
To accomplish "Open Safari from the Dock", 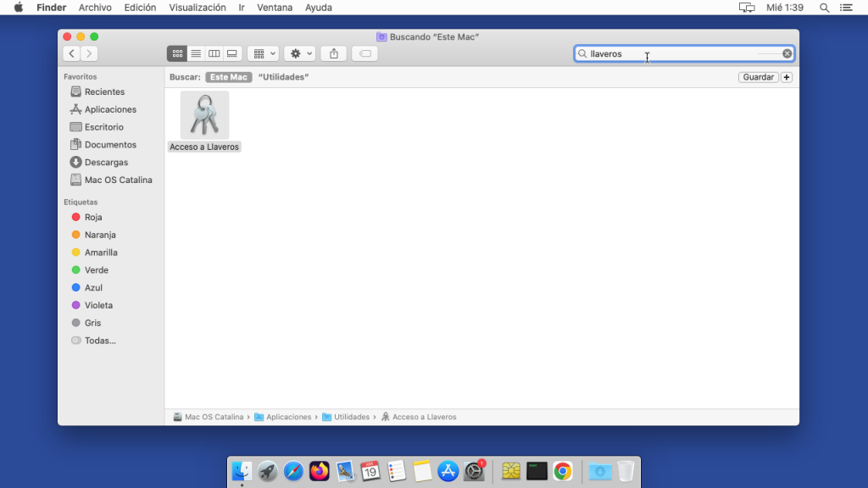I will coord(293,471).
